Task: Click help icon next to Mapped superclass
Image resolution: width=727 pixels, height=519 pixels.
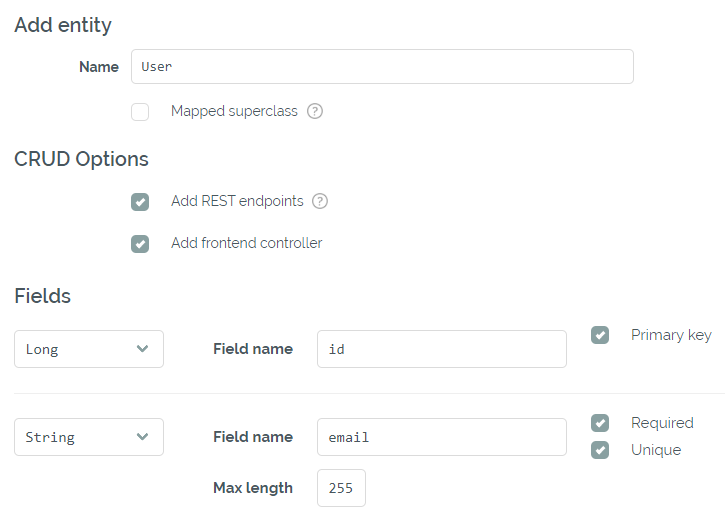Action: click(315, 111)
